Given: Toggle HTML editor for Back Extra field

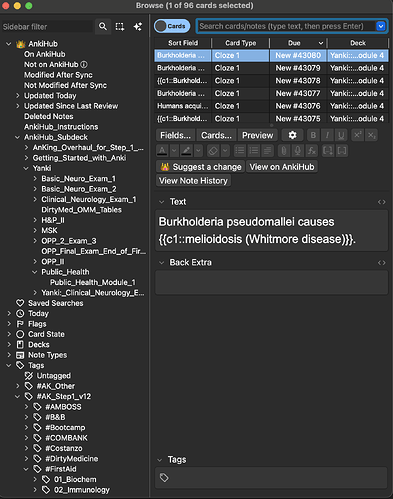Looking at the screenshot, I should 381,263.
